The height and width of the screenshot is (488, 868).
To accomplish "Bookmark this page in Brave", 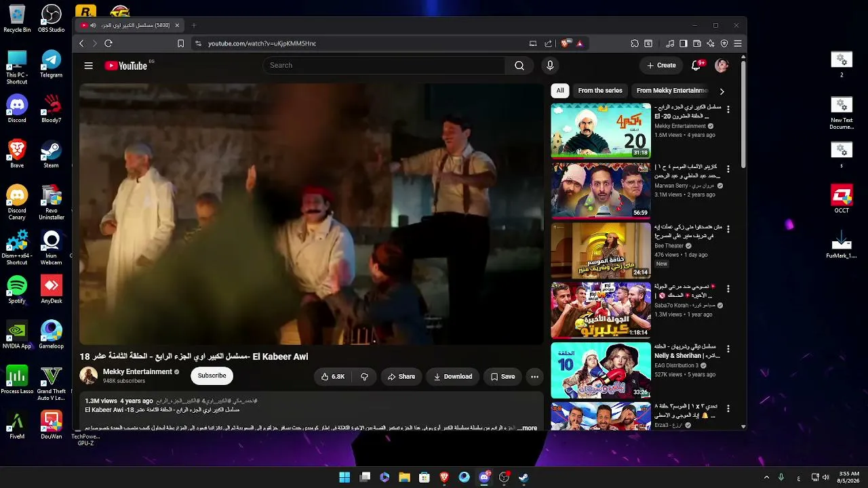I will click(x=180, y=43).
